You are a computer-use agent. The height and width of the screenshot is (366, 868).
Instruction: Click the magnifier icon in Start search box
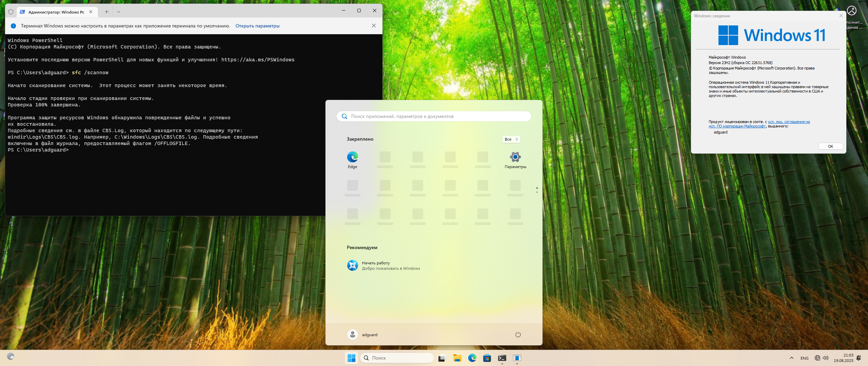344,116
